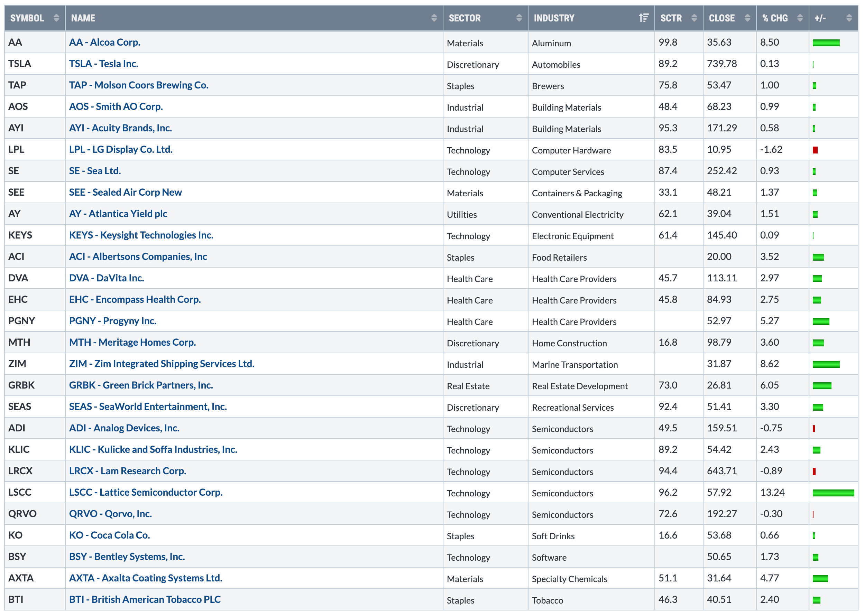Click the NAME column sort arrows
Image resolution: width=864 pixels, height=616 pixels.
pyautogui.click(x=434, y=18)
